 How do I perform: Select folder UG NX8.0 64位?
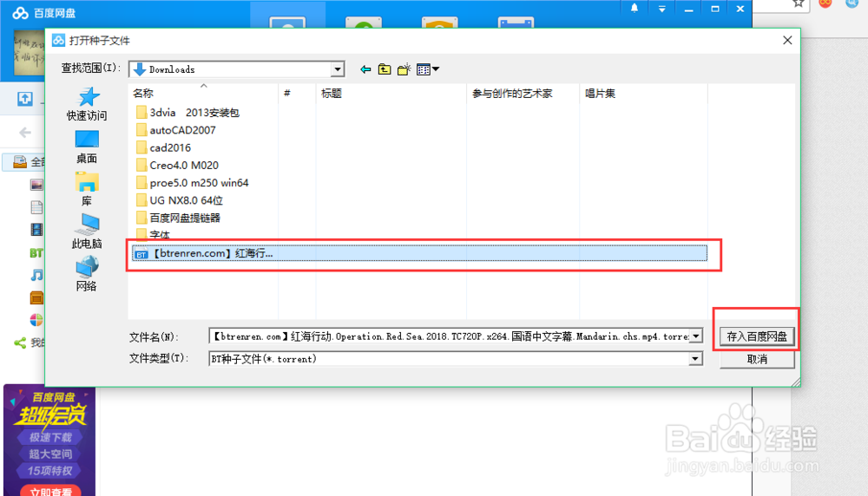(180, 200)
